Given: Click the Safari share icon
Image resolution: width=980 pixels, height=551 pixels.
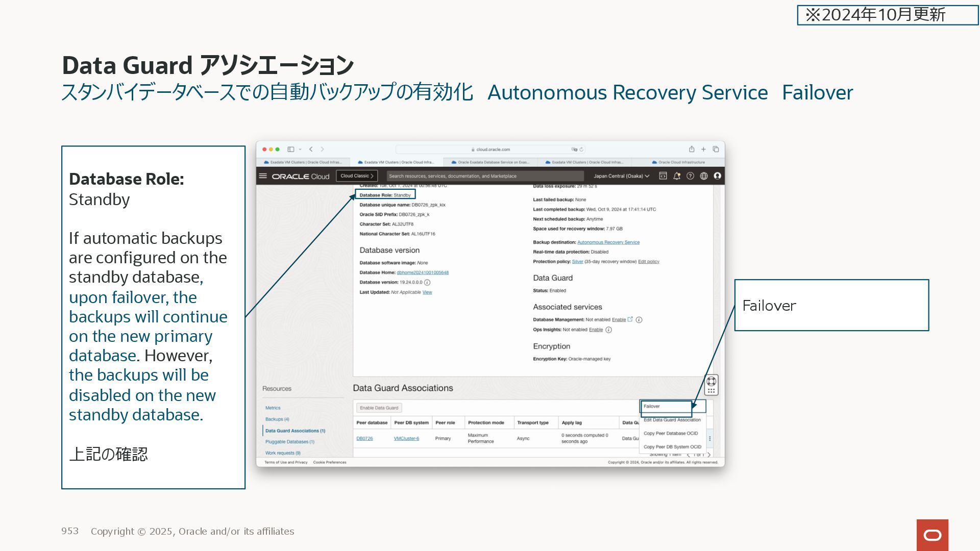Looking at the screenshot, I should 692,149.
